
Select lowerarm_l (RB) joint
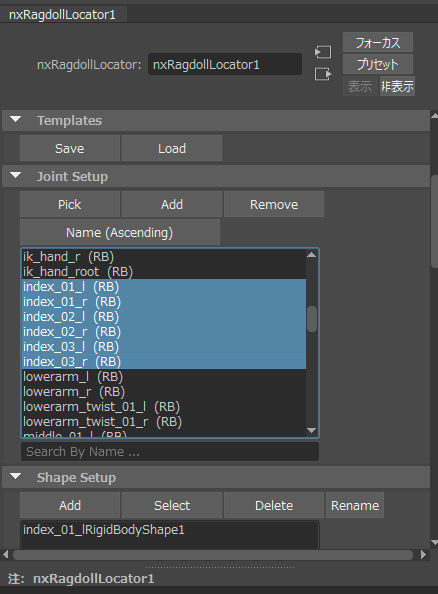pyautogui.click(x=164, y=377)
